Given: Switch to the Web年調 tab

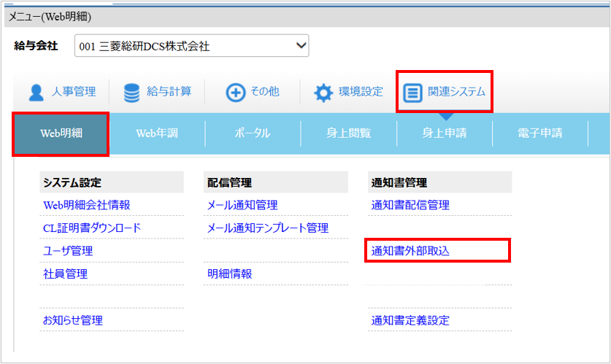Looking at the screenshot, I should (x=157, y=133).
